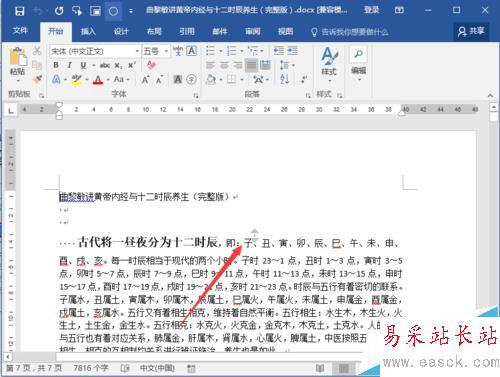This screenshot has height=377, width=500.
Task: Click the Tell me search box
Action: pos(350,32)
